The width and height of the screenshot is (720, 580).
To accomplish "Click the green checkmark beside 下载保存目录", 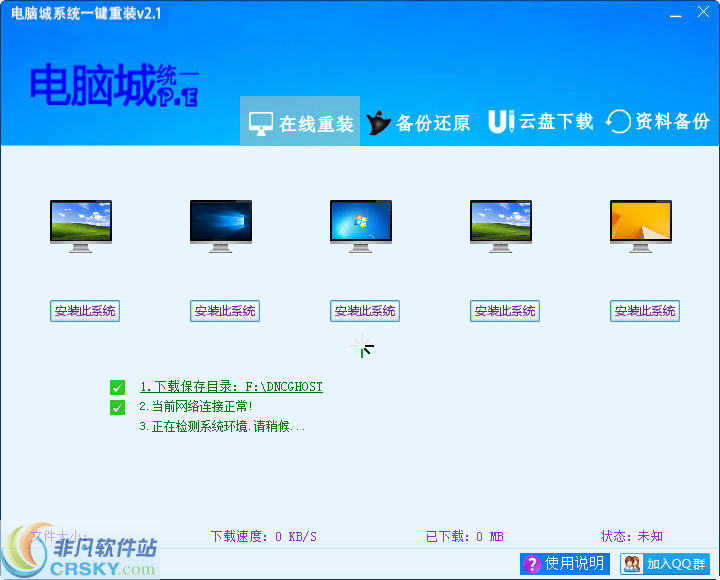I will coord(118,387).
